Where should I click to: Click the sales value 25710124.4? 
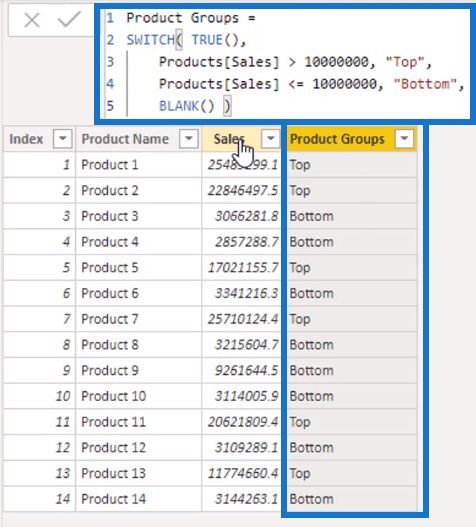pyautogui.click(x=242, y=319)
